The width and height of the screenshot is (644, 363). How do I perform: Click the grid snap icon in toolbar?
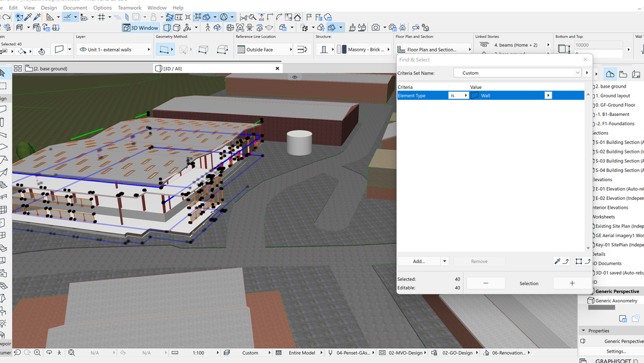point(101,17)
